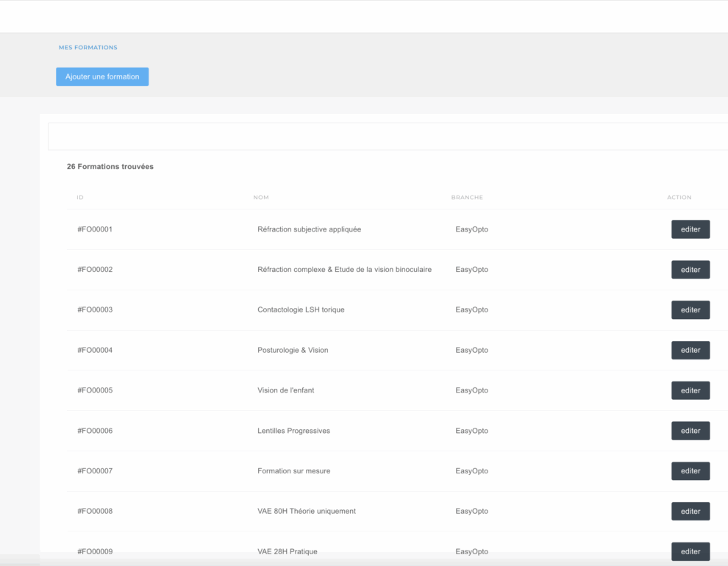Sort by the BRANCHE column header
Viewport: 728px width, 566px height.
(467, 197)
